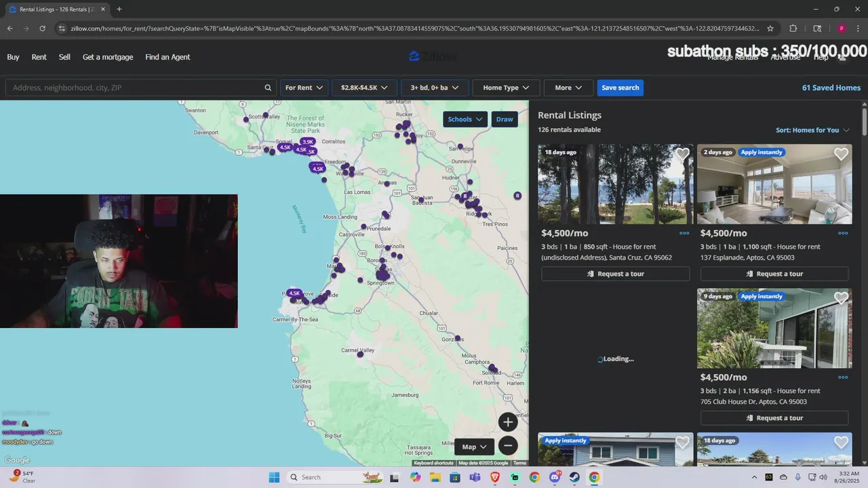The image size is (868, 488).
Task: Click the listings panel scrollbar
Action: [x=865, y=121]
